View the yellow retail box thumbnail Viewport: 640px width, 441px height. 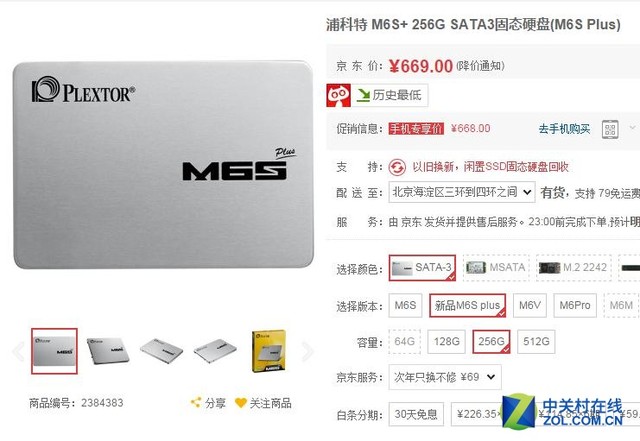[269, 351]
